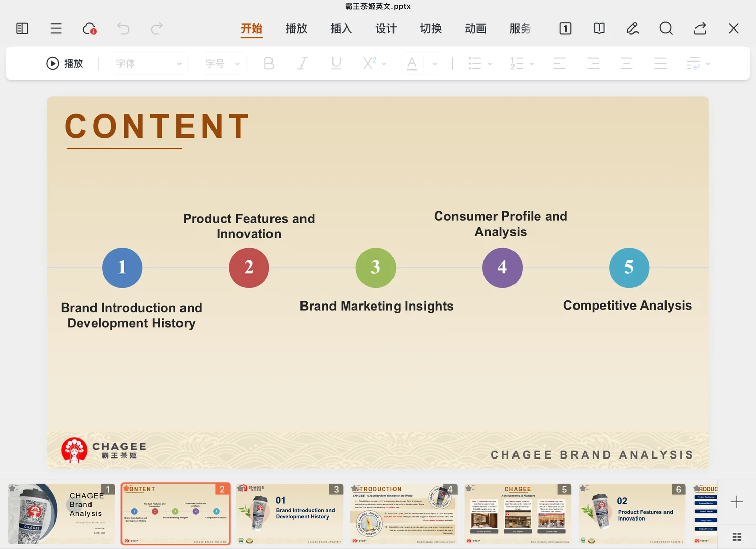Apply superscript formatting
This screenshot has height=549, width=756.
point(369,64)
